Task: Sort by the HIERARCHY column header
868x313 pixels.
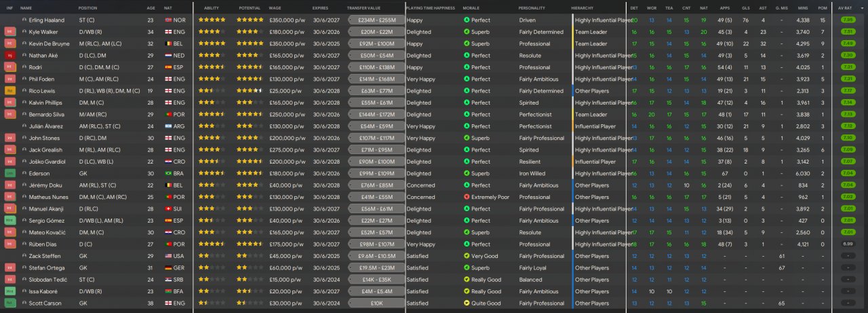Action: 582,7
